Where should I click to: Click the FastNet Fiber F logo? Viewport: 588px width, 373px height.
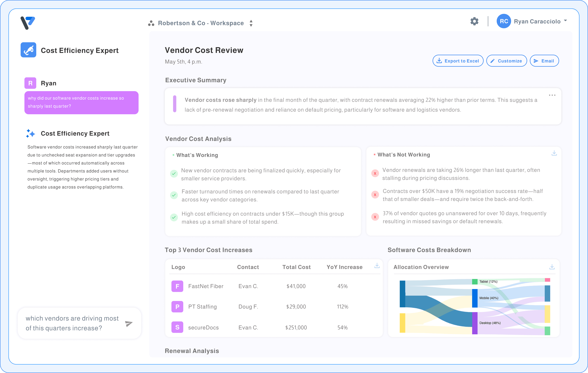(177, 286)
